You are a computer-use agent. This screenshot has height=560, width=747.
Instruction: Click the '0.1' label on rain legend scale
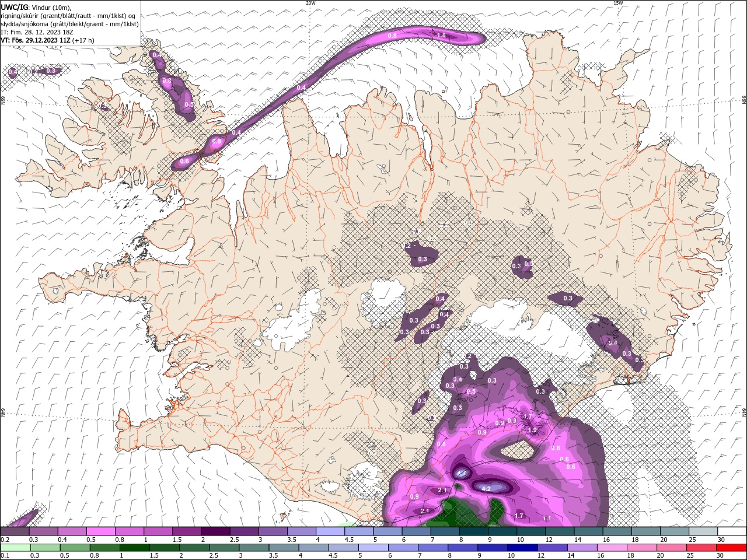click(4, 555)
